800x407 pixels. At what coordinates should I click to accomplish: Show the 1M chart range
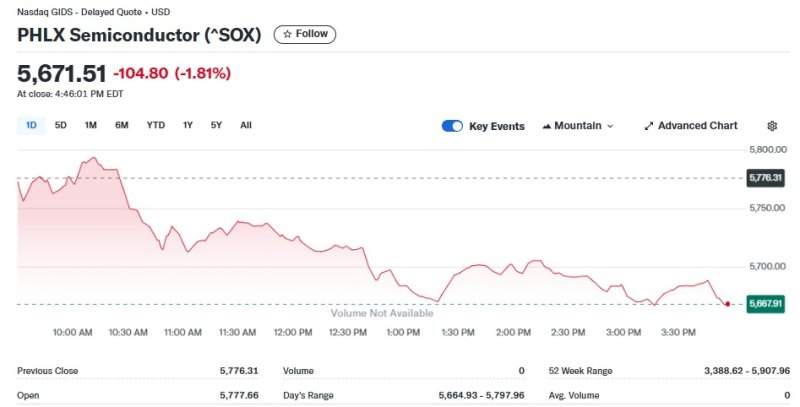click(x=91, y=125)
